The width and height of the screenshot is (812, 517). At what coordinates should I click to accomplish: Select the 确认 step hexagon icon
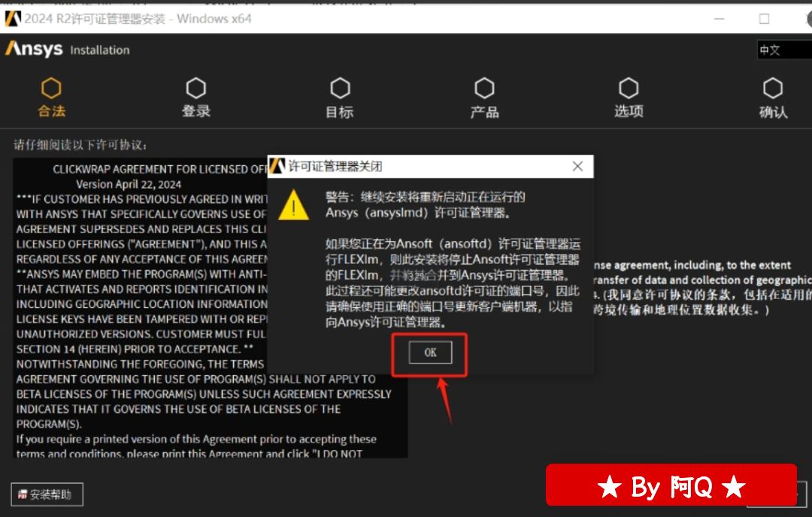point(773,88)
